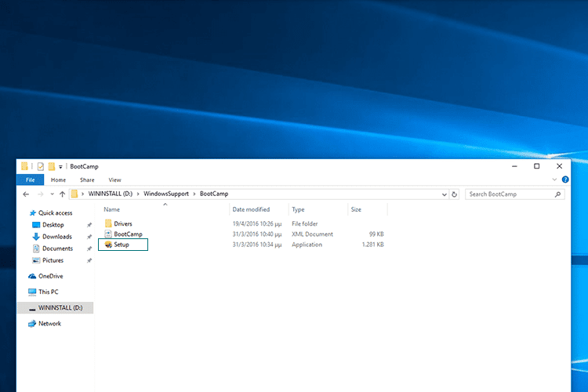Open Downloads in the navigation pane
588x392 pixels.
click(x=52, y=237)
